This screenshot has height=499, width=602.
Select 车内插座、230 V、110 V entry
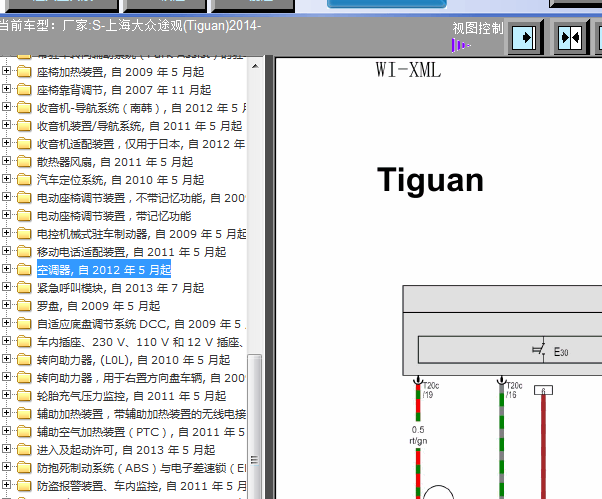[x=141, y=342]
